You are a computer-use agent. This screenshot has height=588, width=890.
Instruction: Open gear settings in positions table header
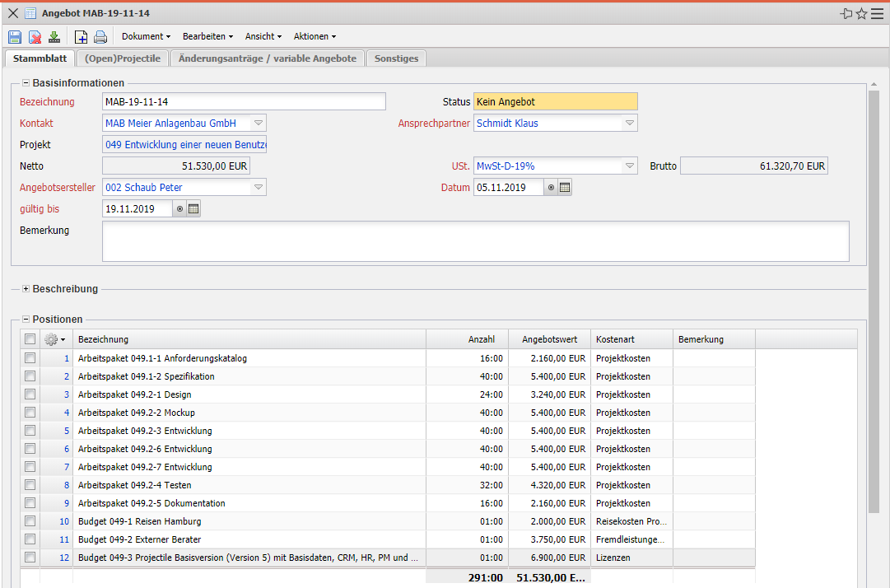[54, 339]
